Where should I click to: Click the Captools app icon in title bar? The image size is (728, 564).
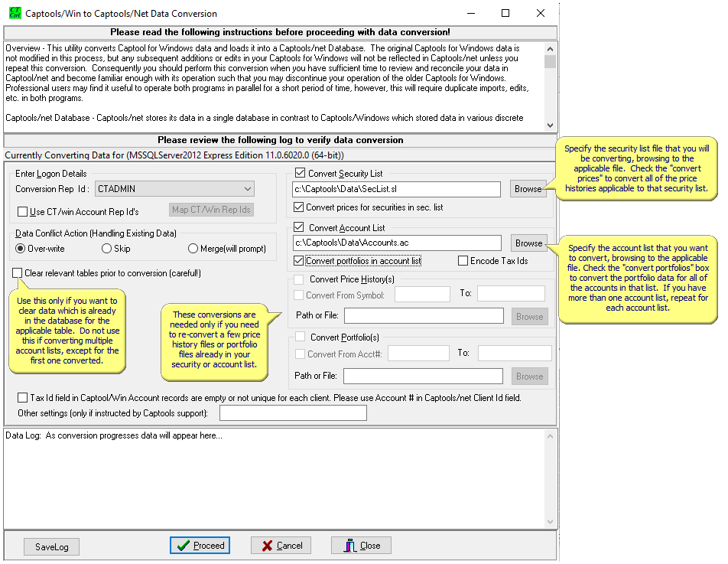coord(15,13)
